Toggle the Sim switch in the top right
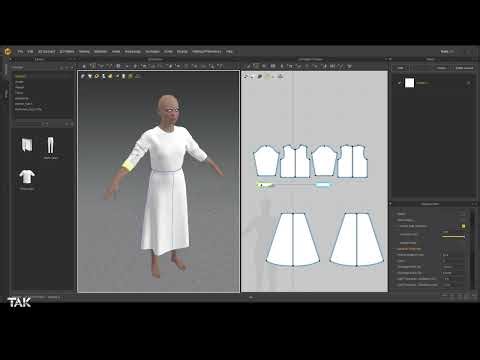 [447, 52]
